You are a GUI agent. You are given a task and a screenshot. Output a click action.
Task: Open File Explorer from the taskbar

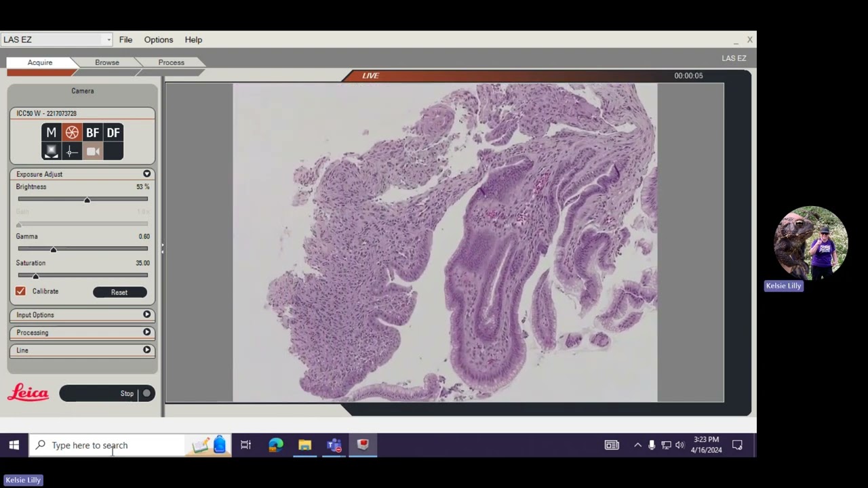[304, 445]
